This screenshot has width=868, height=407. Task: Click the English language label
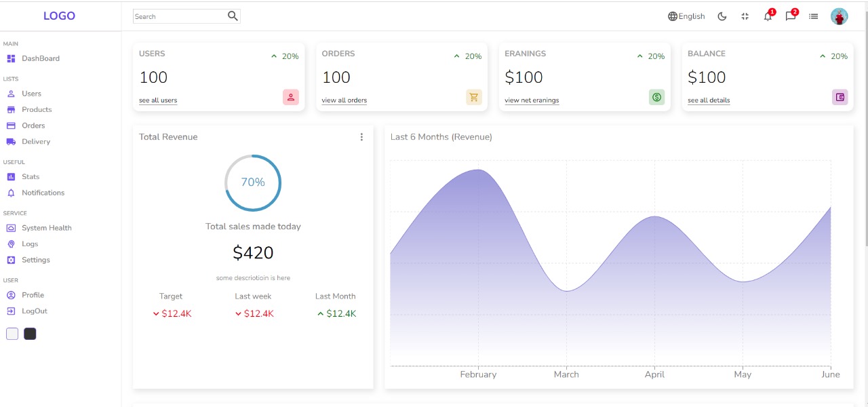[692, 16]
